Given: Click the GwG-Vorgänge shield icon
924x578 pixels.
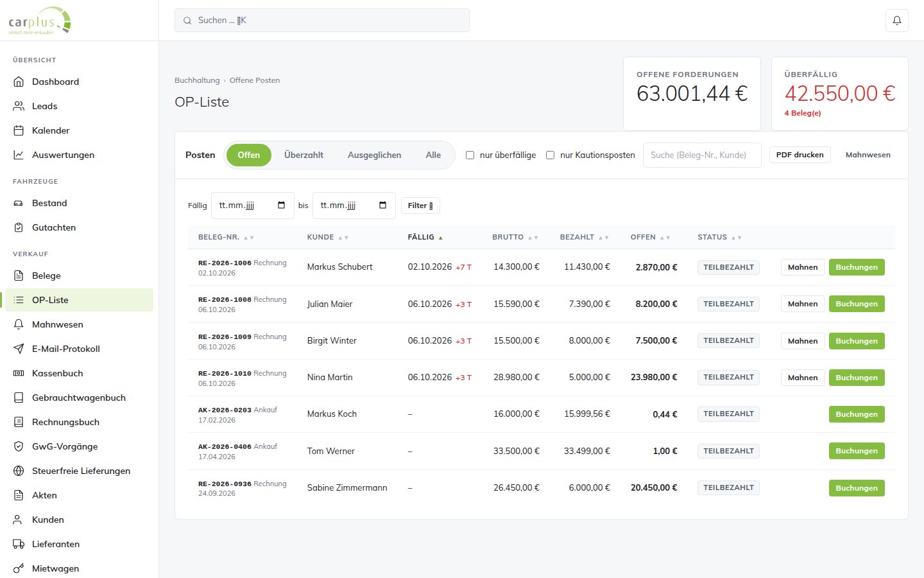Looking at the screenshot, I should [x=19, y=446].
